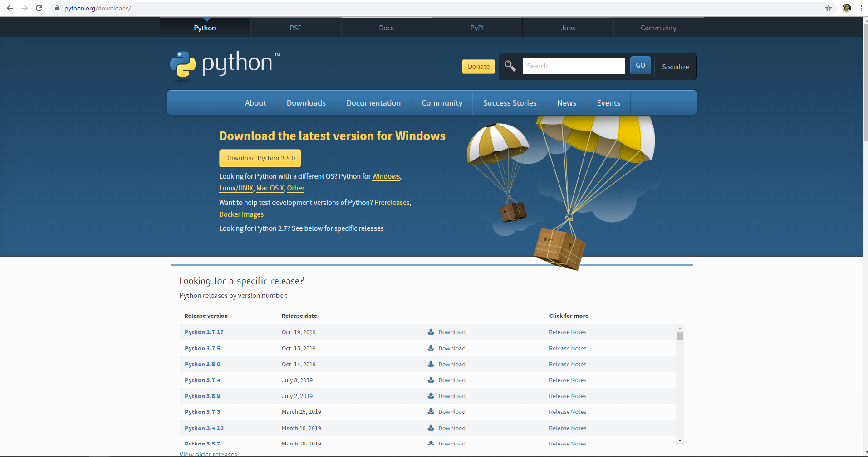The image size is (868, 457).
Task: Open the PyPI top tab
Action: click(477, 28)
